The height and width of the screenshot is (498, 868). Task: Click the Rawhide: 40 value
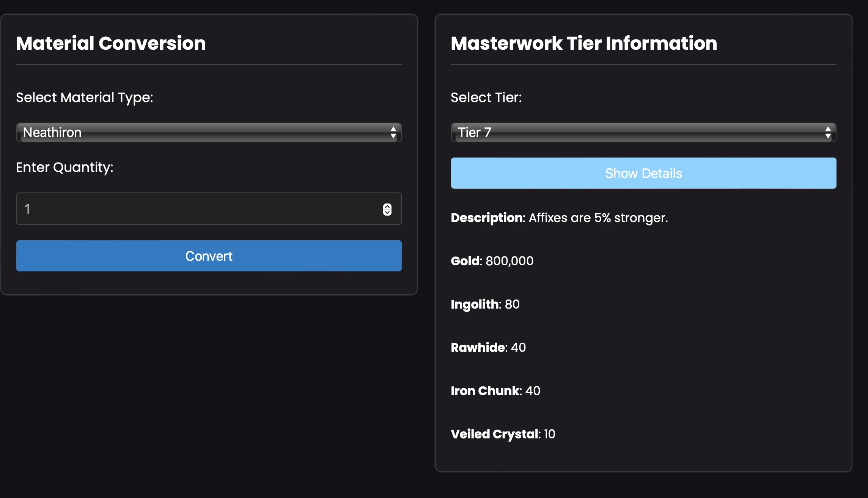coord(488,348)
